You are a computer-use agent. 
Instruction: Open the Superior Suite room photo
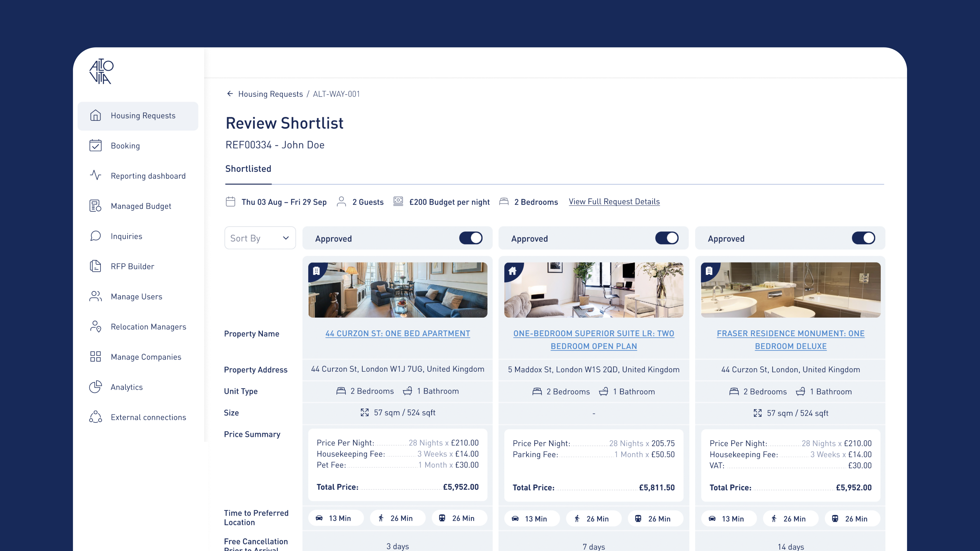click(593, 290)
